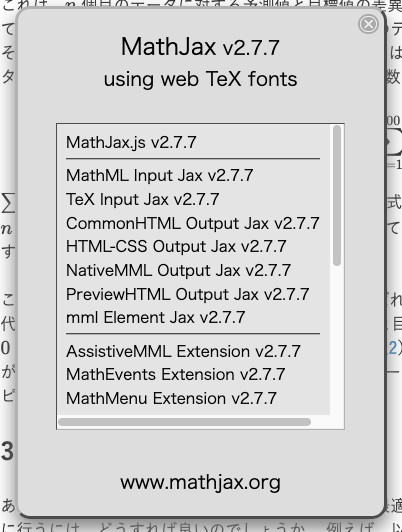Select AssistiveMML Extension v2.7.7 line
The height and width of the screenshot is (532, 402).
pyautogui.click(x=183, y=351)
